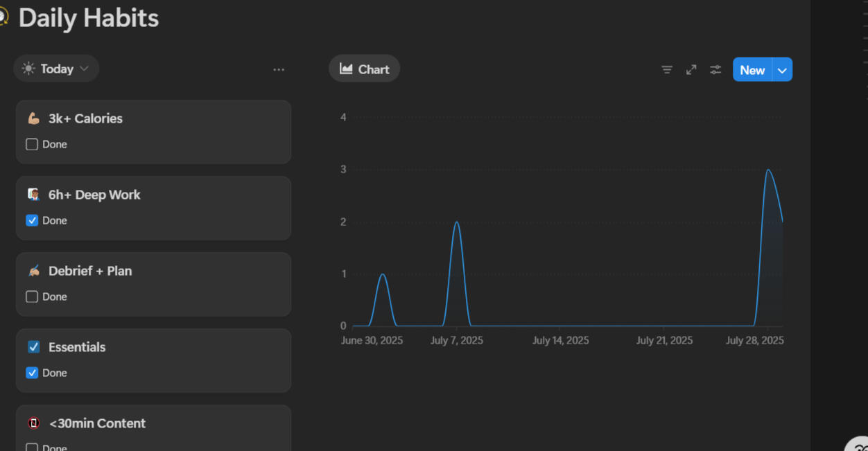
Task: Click the chart peak near July 28, 2025
Action: click(x=767, y=170)
